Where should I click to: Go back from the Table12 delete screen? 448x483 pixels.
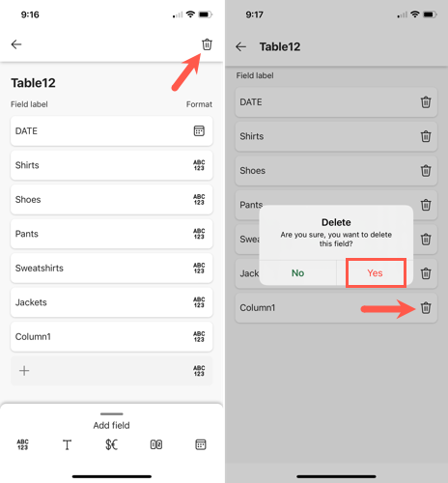pos(241,47)
